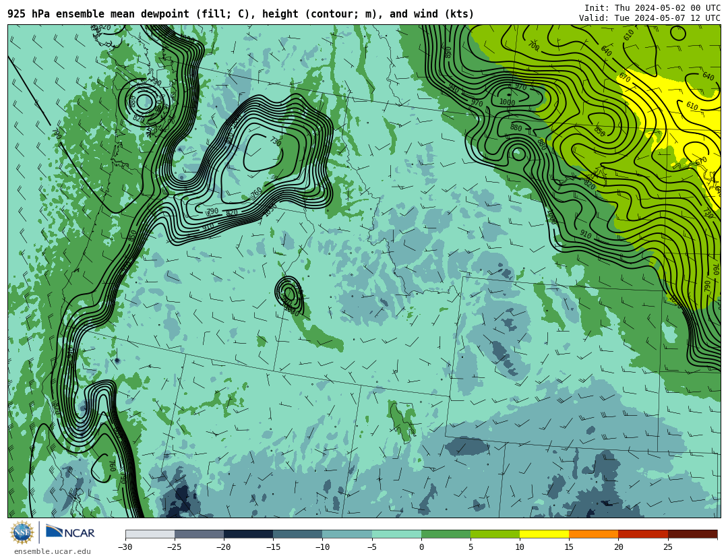Click the 20 to 25 red swatch
This screenshot has width=728, height=560.
click(643, 534)
